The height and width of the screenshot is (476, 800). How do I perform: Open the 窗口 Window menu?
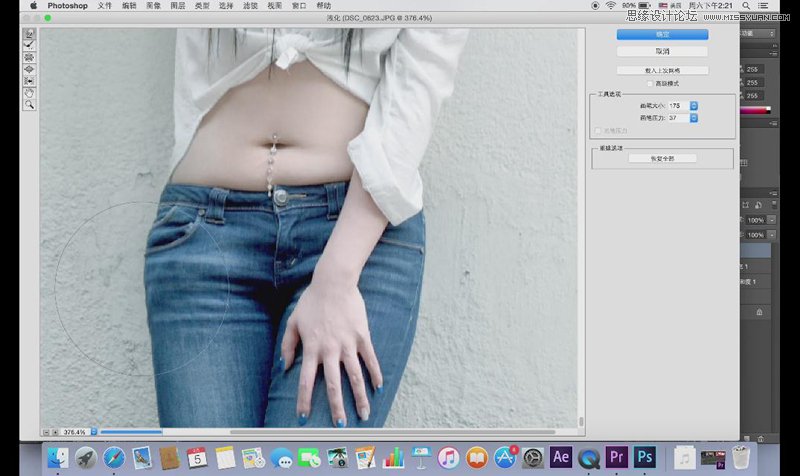299,6
